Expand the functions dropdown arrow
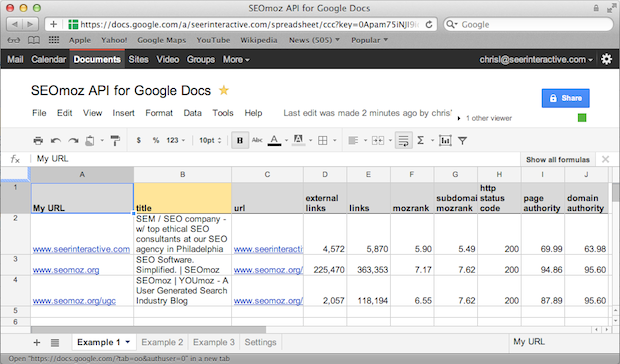Image resolution: width=620 pixels, height=364 pixels. 432,140
